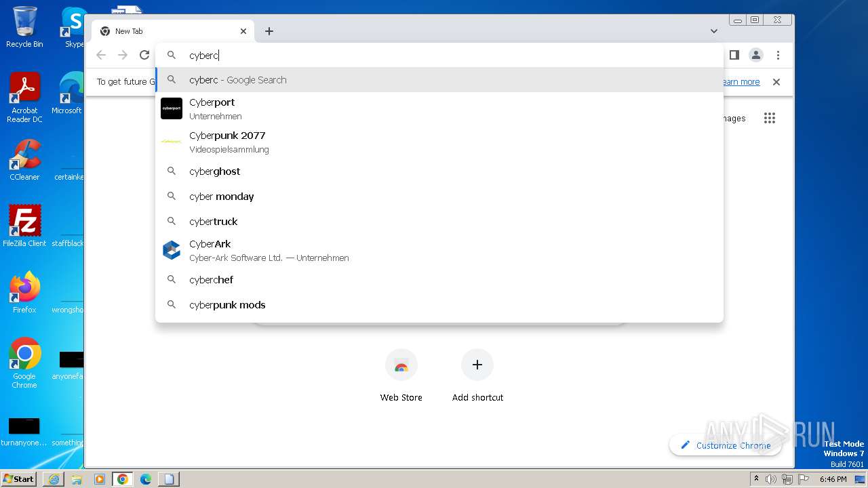Open Recycle Bin on desktop

[x=24, y=27]
